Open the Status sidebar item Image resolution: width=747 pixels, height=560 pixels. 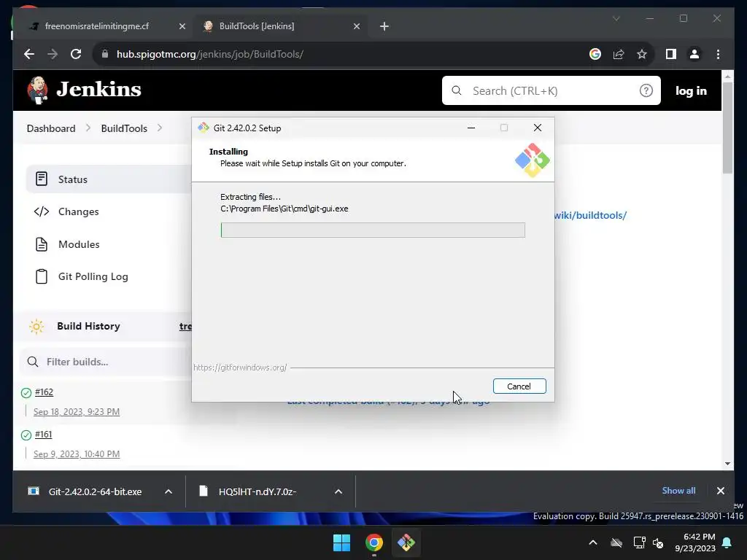click(109, 179)
